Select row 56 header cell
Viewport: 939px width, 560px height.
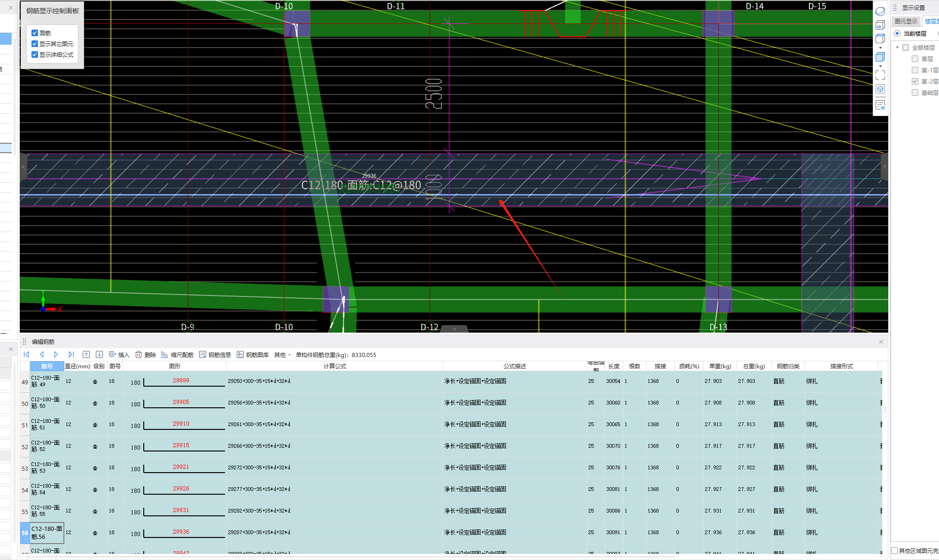point(25,533)
